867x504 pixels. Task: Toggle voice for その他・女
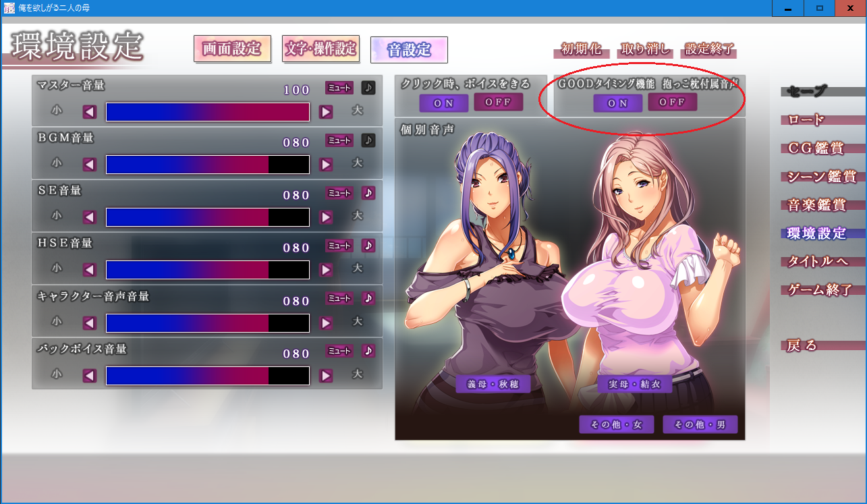(616, 424)
